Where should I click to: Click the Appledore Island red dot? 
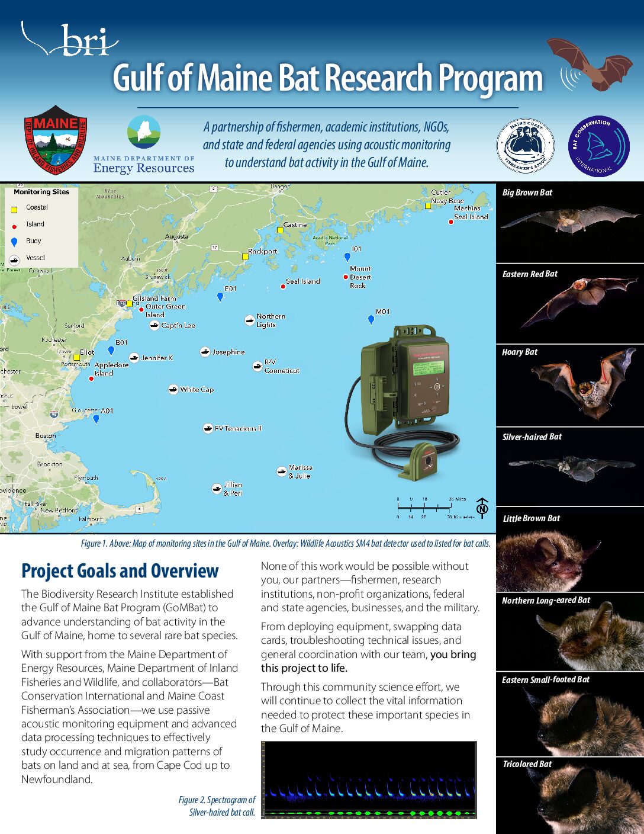(x=91, y=378)
